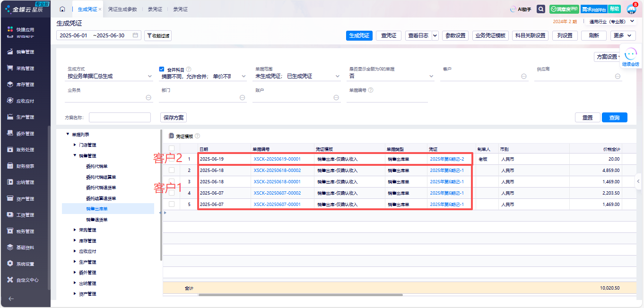Click the 继续会话 chat assistant icon
The image size is (644, 308).
click(x=630, y=56)
